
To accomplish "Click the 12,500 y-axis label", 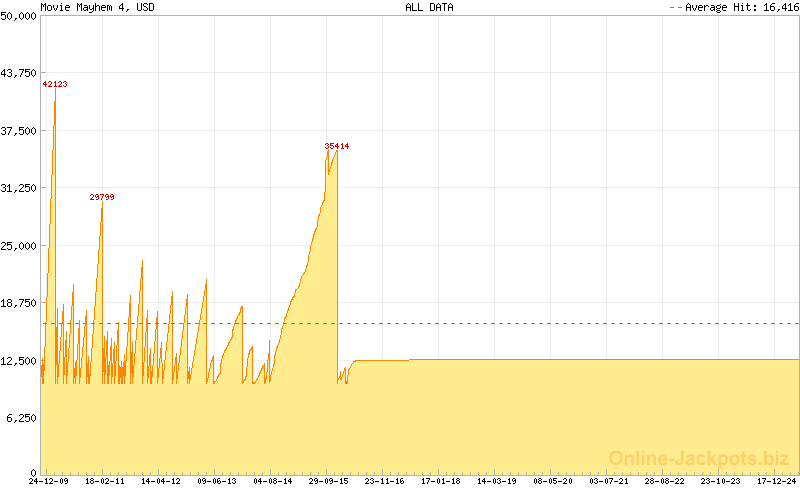I will pos(20,360).
